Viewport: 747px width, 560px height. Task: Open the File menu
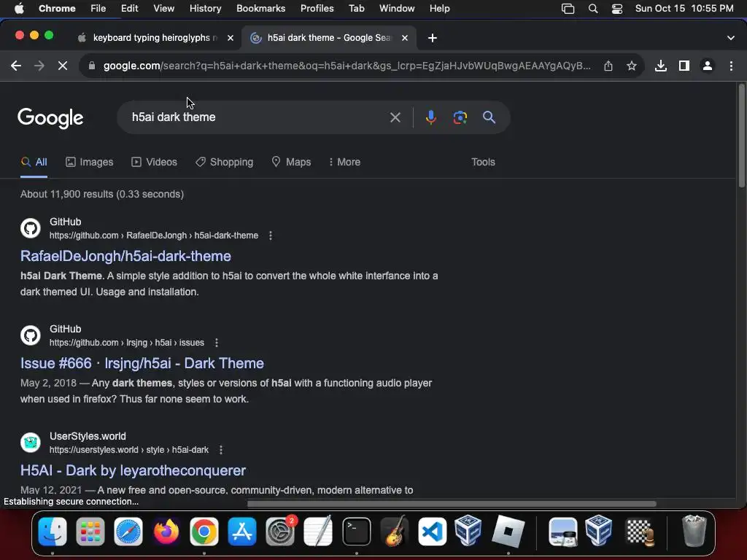tap(98, 8)
